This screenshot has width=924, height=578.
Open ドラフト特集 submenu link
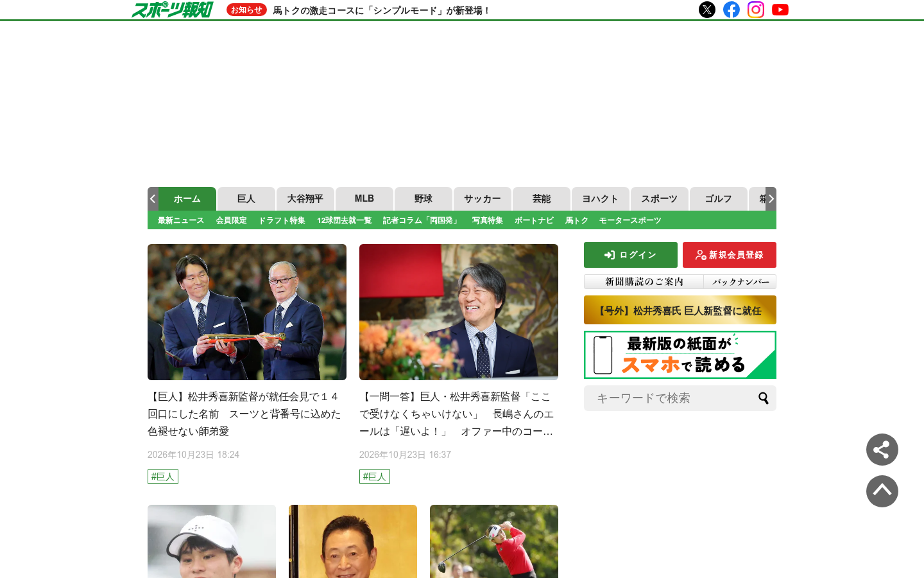tap(282, 220)
